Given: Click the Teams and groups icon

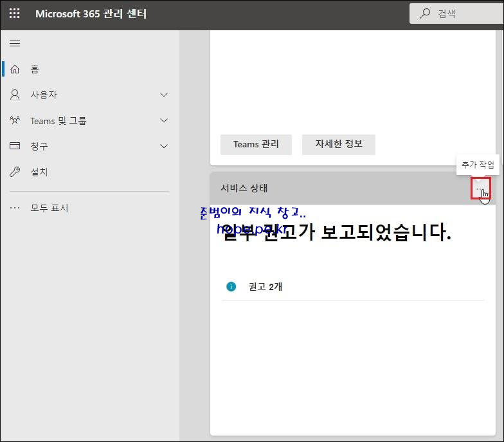Looking at the screenshot, I should pyautogui.click(x=15, y=121).
